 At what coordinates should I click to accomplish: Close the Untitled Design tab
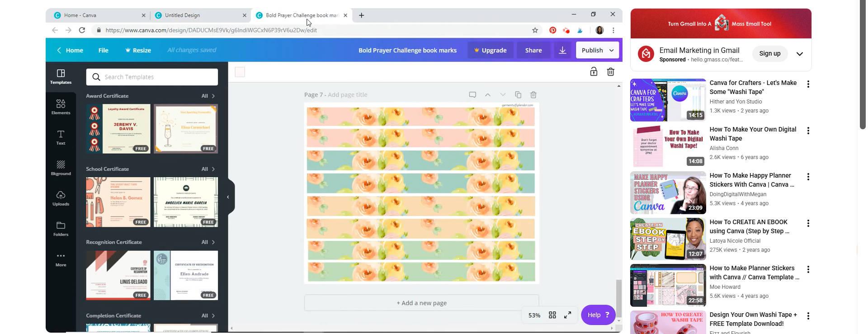pyautogui.click(x=244, y=15)
